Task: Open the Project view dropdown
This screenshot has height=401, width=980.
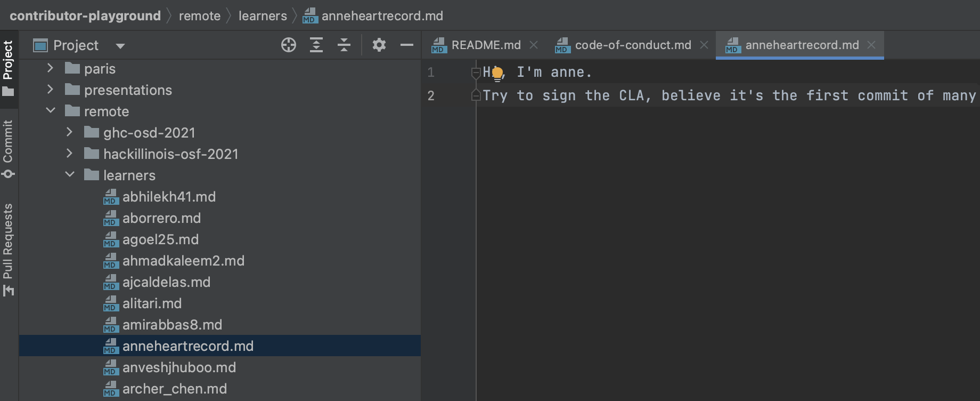Action: click(x=120, y=46)
